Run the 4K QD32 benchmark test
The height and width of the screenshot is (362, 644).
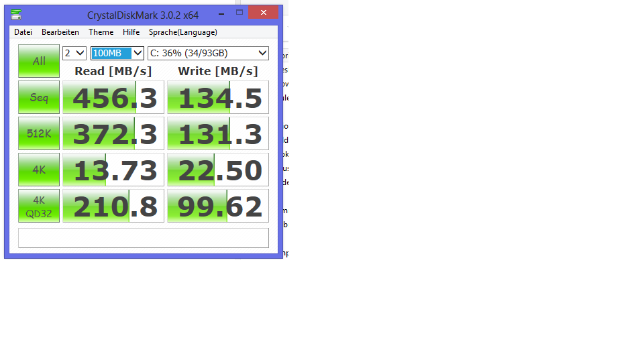[39, 206]
